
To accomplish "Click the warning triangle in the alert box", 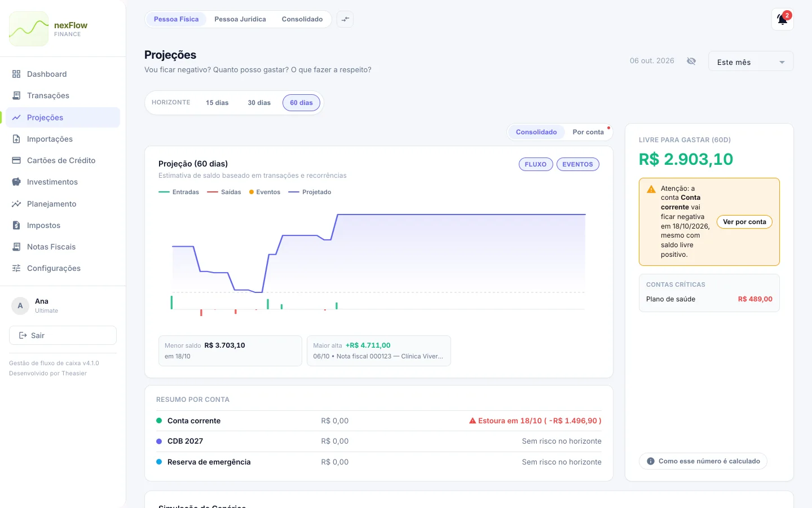I will point(651,189).
